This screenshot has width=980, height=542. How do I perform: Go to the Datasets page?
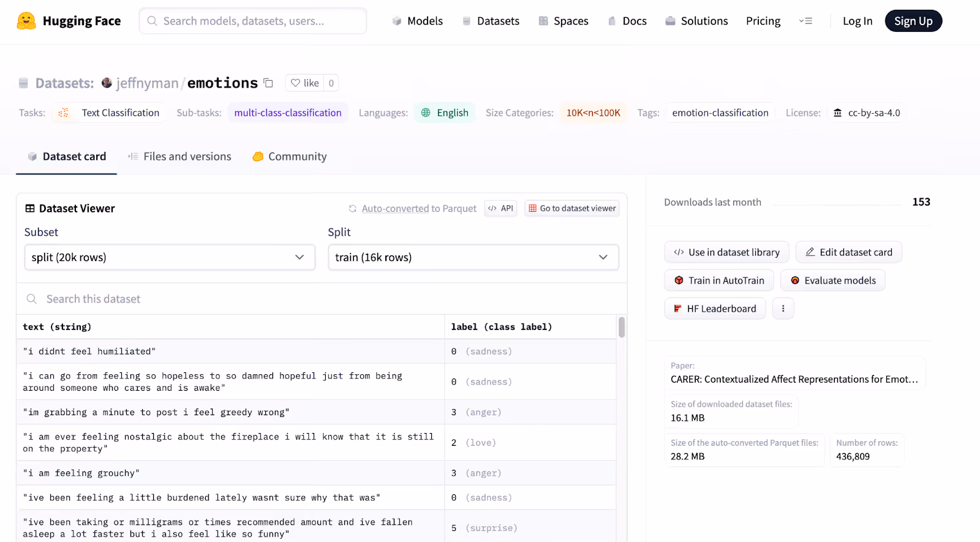(491, 21)
